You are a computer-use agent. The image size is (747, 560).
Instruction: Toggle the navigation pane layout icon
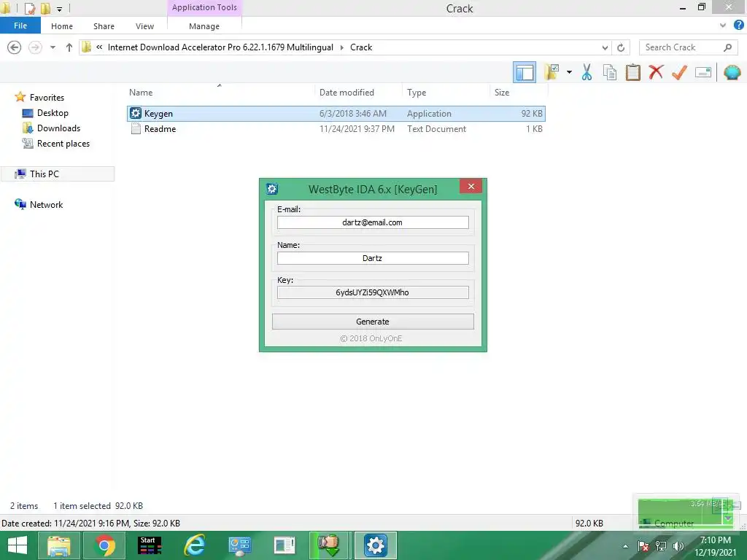click(525, 72)
